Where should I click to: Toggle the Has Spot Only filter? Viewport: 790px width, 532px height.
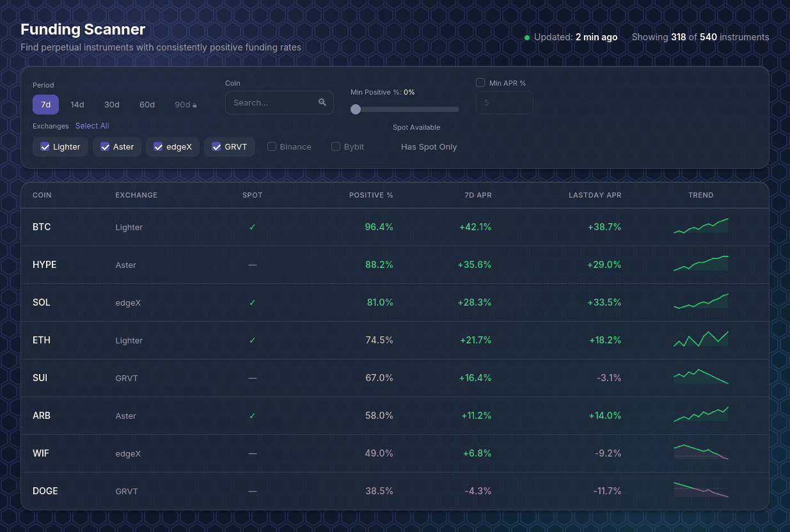point(429,146)
